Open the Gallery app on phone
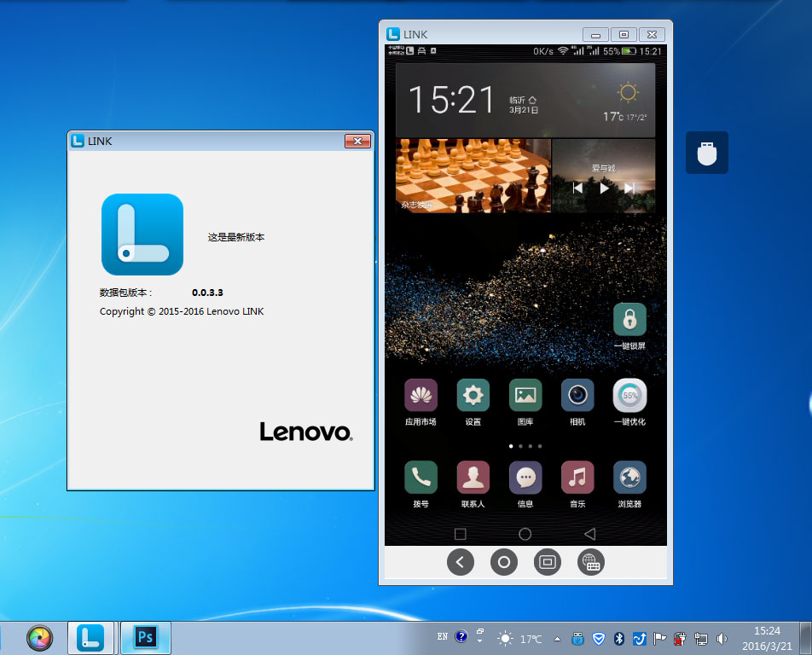 click(x=525, y=396)
